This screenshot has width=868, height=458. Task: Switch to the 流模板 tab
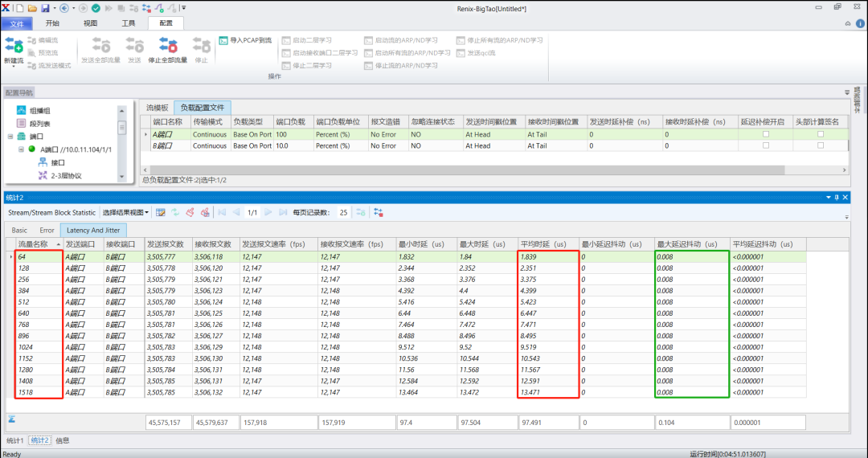pyautogui.click(x=158, y=108)
